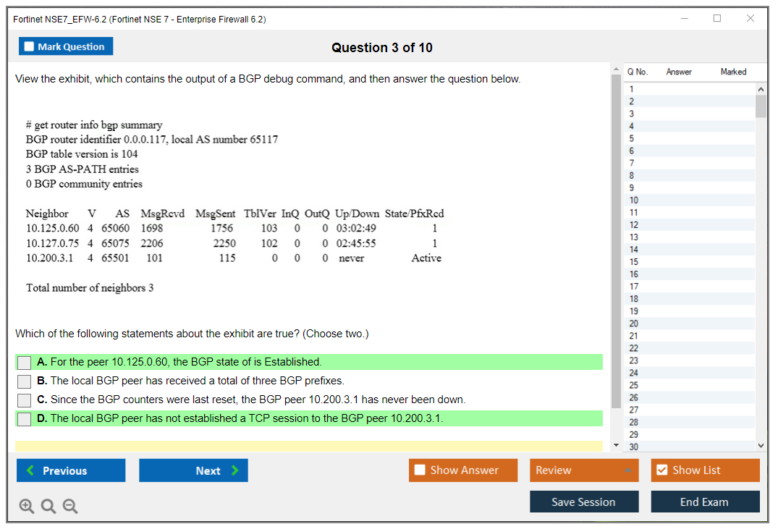This screenshot has width=778, height=532.
Task: Check answer option D checkbox
Action: 24,419
